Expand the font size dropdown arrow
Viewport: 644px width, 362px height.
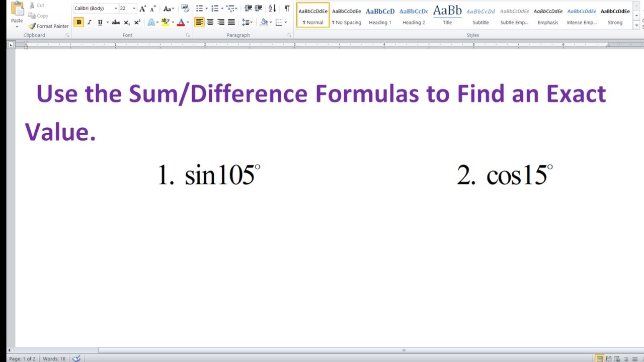pyautogui.click(x=134, y=9)
